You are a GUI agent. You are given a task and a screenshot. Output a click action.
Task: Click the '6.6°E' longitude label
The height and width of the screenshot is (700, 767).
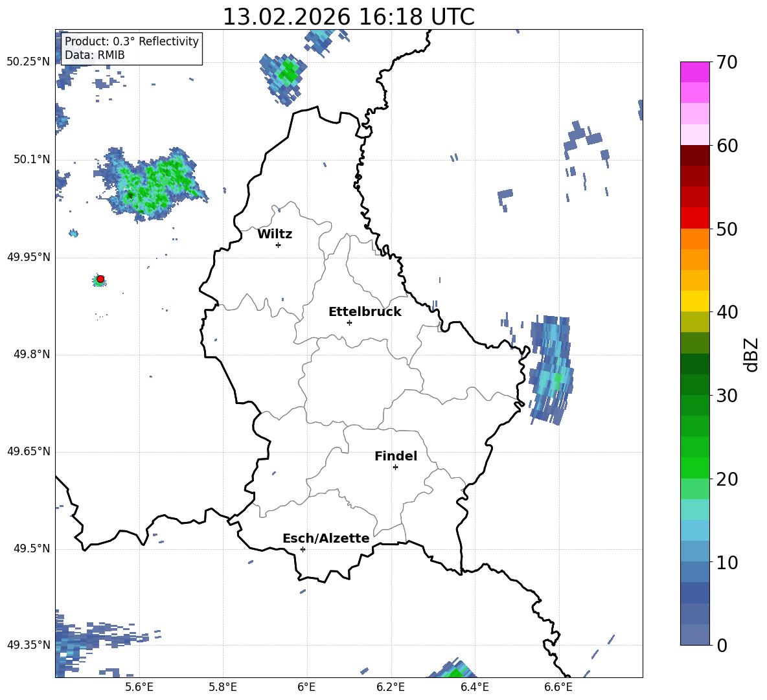pos(558,687)
